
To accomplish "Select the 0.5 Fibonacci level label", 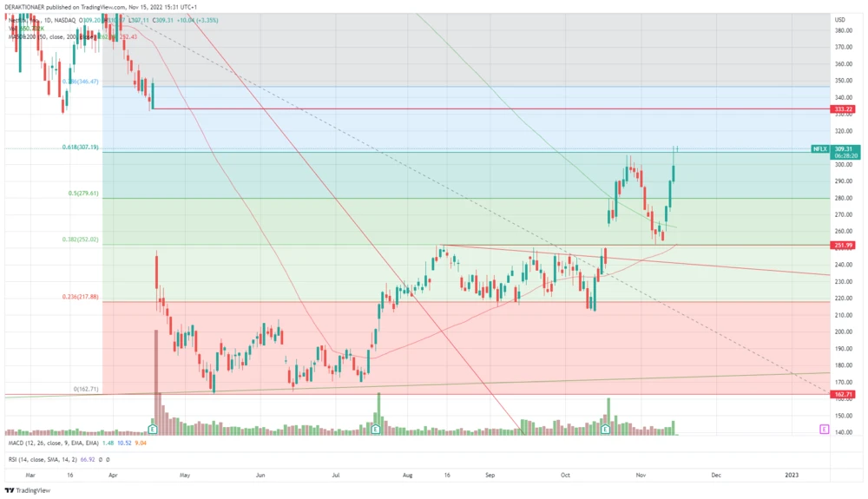I will pyautogui.click(x=84, y=194).
